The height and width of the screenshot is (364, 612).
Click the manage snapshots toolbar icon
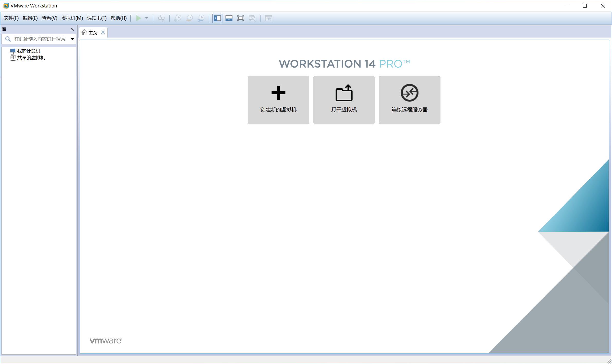pyautogui.click(x=201, y=18)
